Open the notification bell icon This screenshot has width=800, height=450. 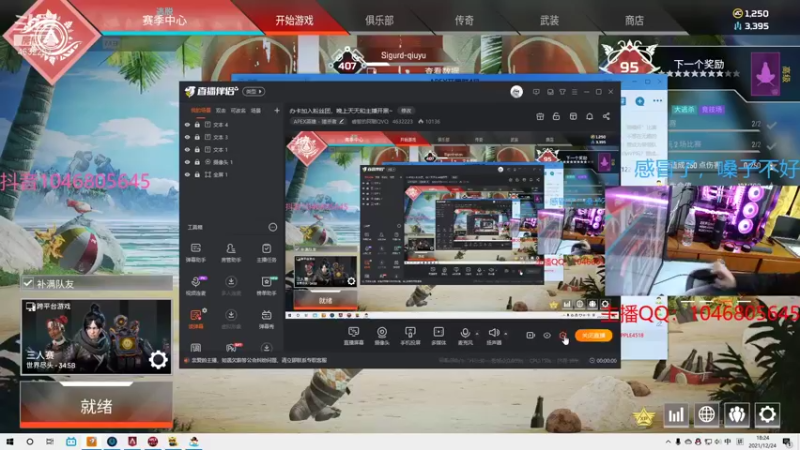pyautogui.click(x=589, y=116)
